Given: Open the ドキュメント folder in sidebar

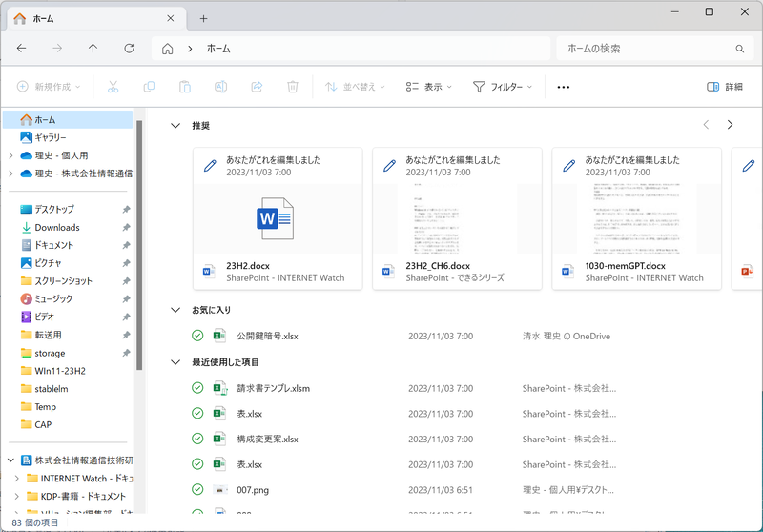Looking at the screenshot, I should (47, 245).
